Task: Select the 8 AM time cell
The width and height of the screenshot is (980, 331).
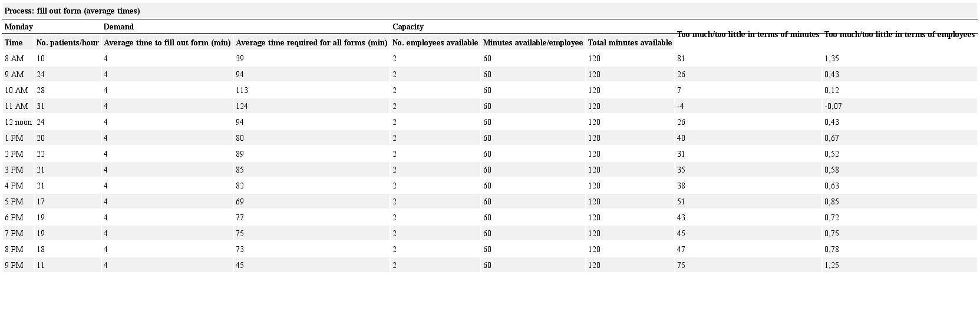Action: click(15, 59)
